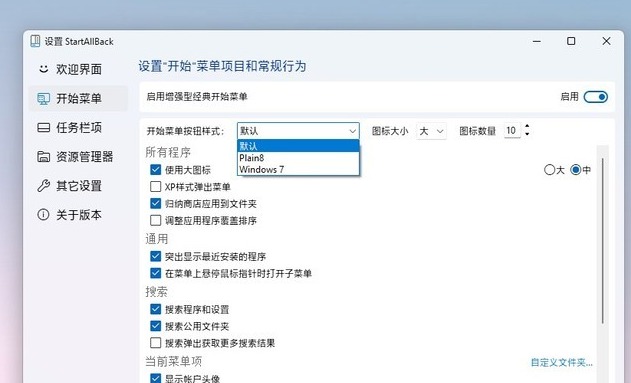631x383 pixels.
Task: Open the 资源管理器 folder icon
Action: pos(43,156)
